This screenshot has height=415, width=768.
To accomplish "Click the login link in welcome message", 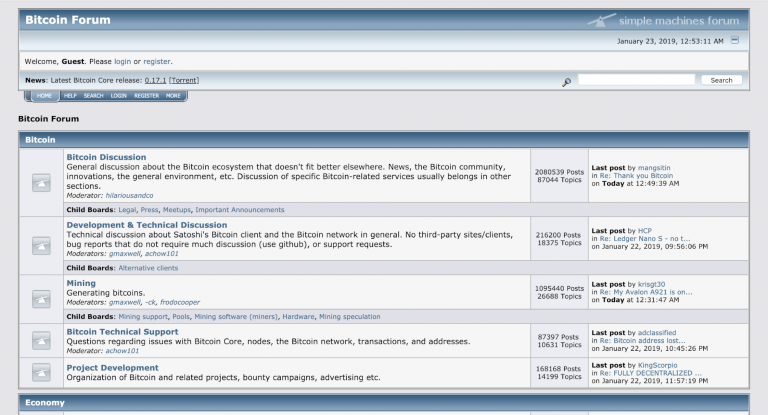I will tap(122, 61).
